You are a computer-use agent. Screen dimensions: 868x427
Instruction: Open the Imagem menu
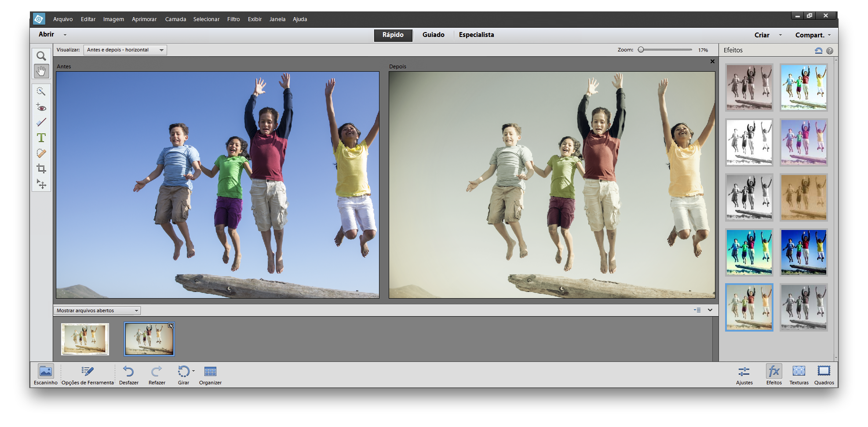pos(113,19)
